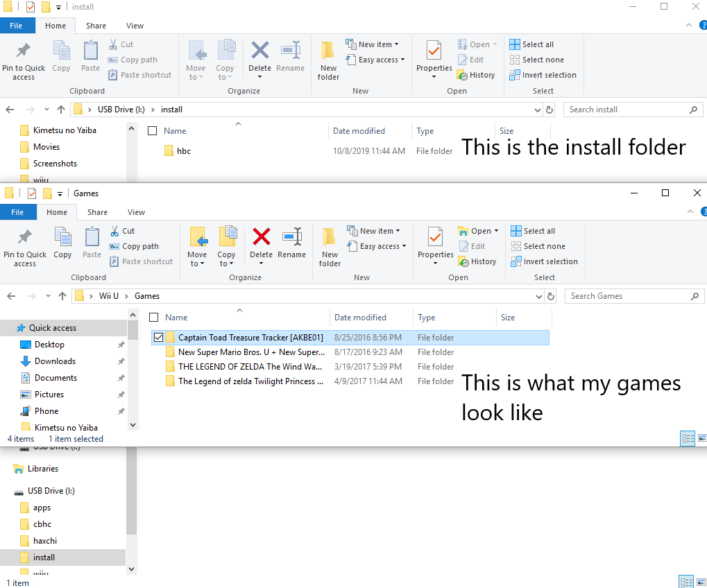Image resolution: width=707 pixels, height=588 pixels.
Task: Click Pin to Quick access in Games window
Action: point(25,248)
